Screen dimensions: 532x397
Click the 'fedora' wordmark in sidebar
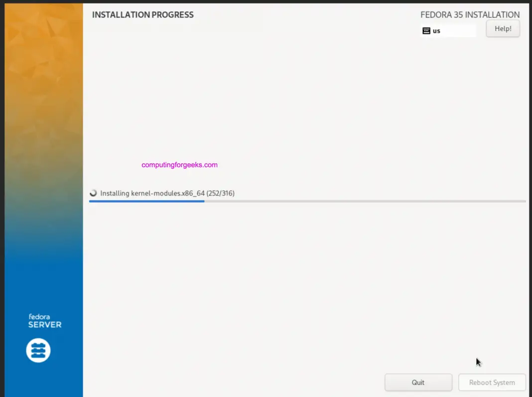click(39, 316)
